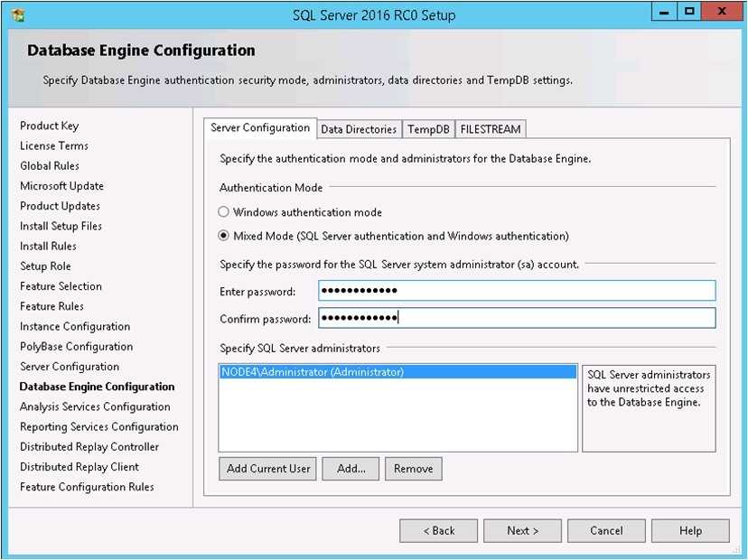Select Feature Rules step in sidebar
The height and width of the screenshot is (560, 748).
click(51, 306)
